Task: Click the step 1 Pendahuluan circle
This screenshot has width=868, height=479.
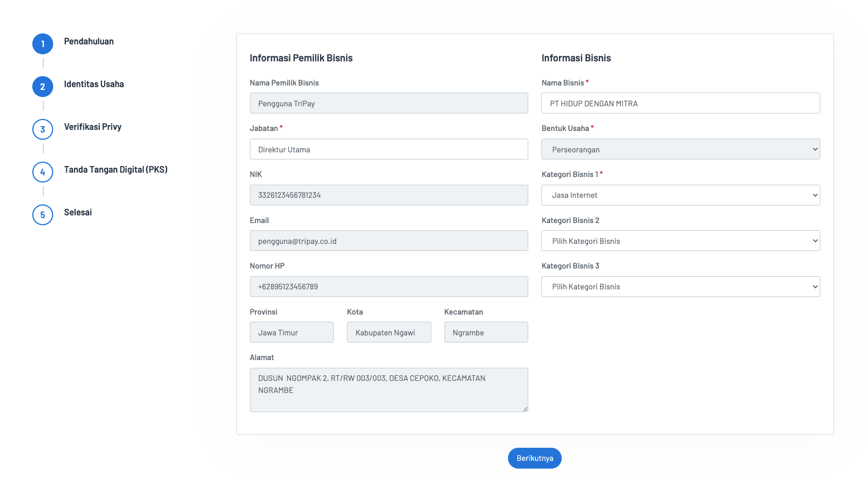Action: [43, 44]
